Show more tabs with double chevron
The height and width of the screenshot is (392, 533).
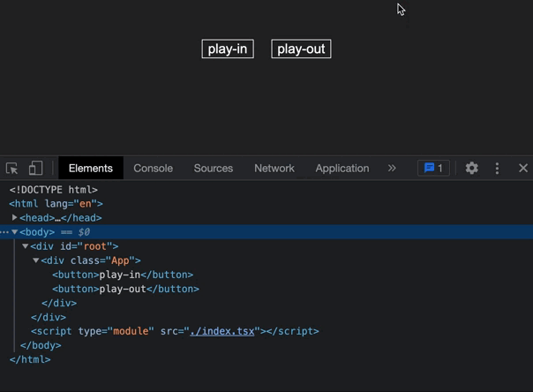coord(392,169)
